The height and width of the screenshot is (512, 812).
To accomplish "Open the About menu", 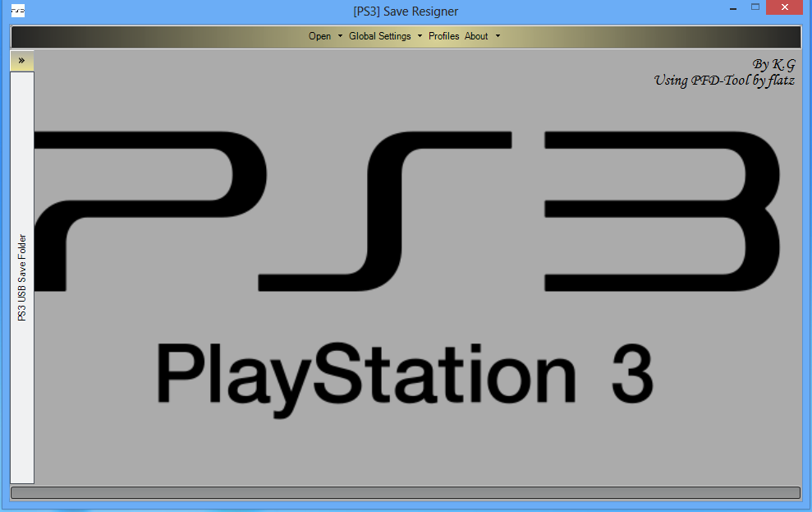I will [x=475, y=36].
